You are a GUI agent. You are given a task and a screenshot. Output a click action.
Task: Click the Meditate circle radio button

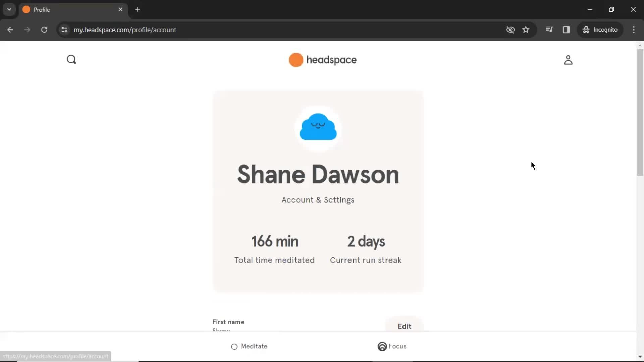(x=234, y=346)
